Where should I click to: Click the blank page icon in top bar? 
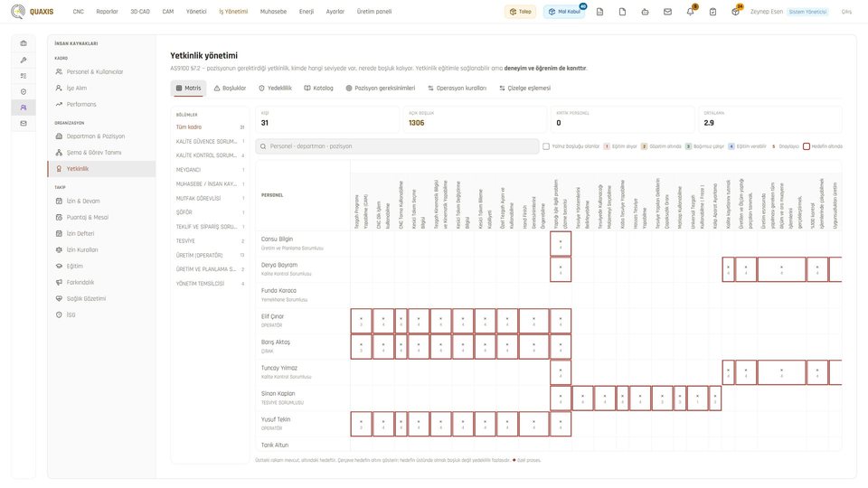tap(622, 12)
